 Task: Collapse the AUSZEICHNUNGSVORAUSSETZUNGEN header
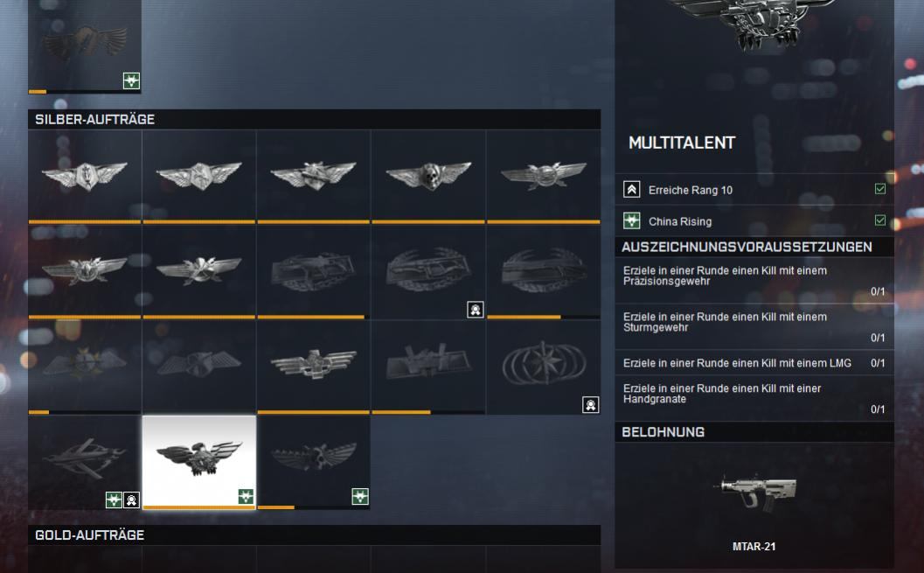[754, 247]
